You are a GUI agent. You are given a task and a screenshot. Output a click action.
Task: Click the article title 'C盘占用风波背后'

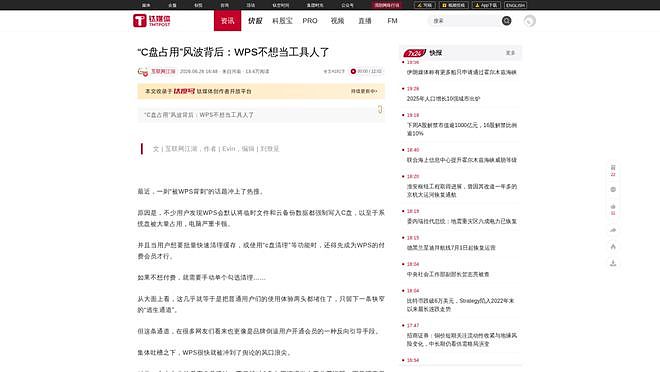(x=233, y=52)
